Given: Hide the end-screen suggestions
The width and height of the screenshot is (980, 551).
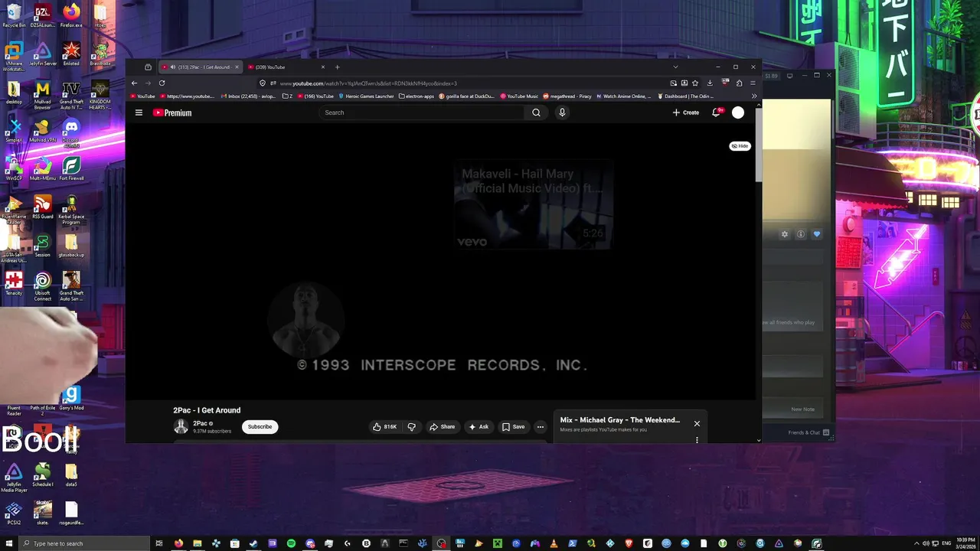Looking at the screenshot, I should (x=740, y=145).
